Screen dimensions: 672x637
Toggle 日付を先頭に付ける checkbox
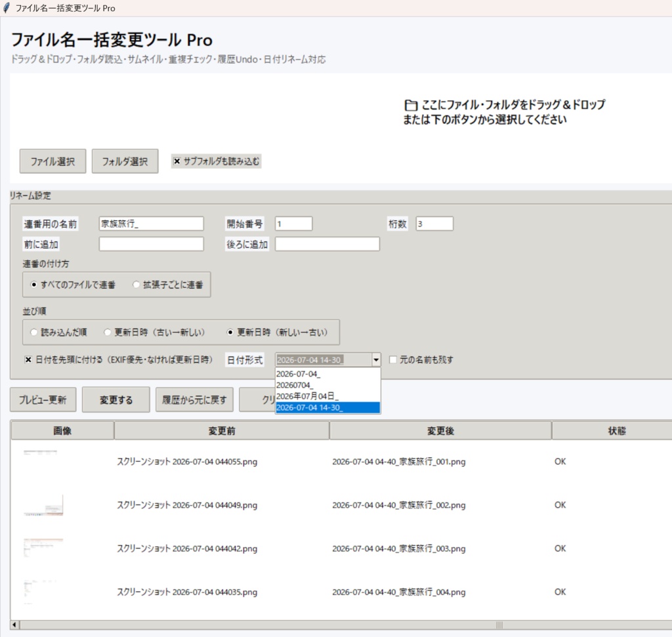click(28, 360)
